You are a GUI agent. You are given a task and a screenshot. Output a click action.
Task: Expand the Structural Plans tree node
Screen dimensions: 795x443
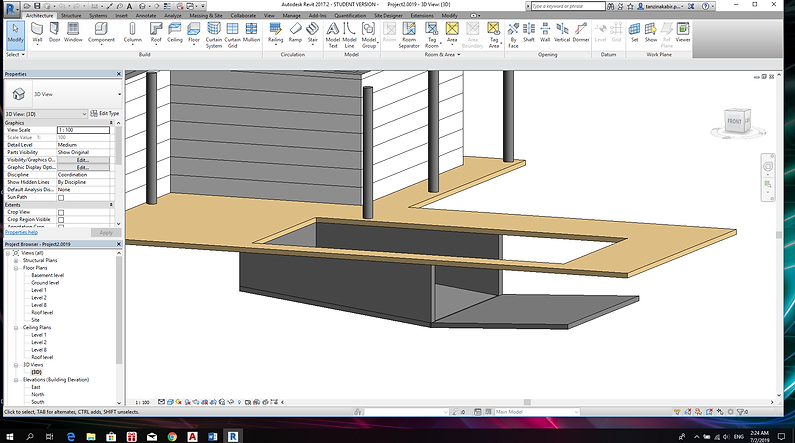[x=16, y=261]
